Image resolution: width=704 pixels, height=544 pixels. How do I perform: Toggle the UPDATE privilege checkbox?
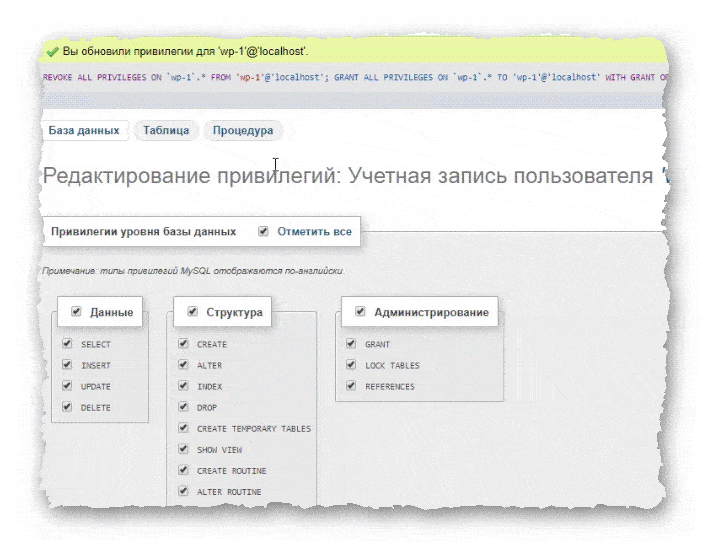(x=67, y=386)
